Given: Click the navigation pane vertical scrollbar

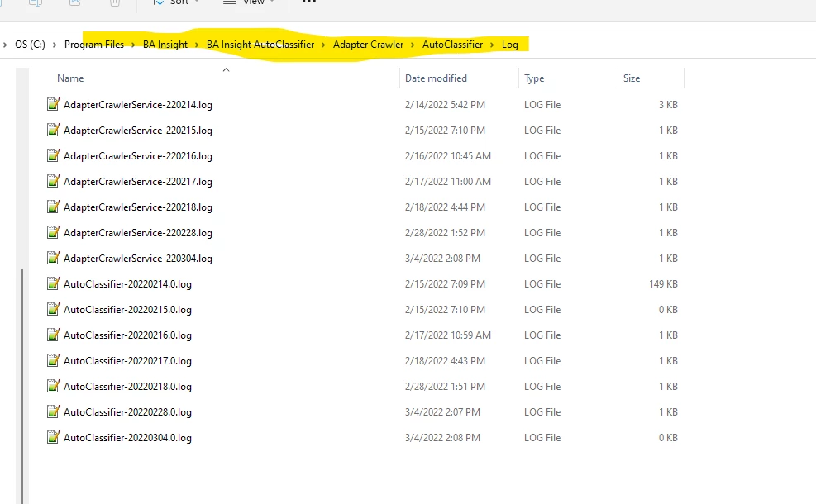Looking at the screenshot, I should [x=21, y=372].
